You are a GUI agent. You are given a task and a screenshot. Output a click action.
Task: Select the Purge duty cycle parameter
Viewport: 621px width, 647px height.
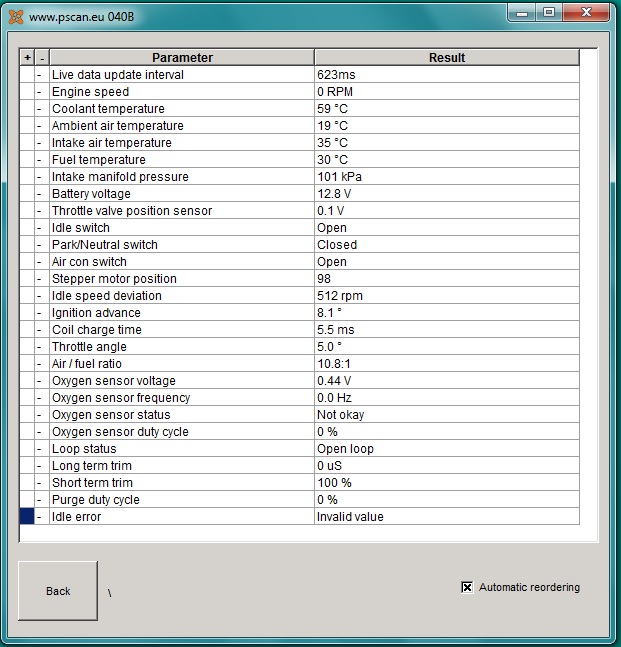click(x=182, y=500)
